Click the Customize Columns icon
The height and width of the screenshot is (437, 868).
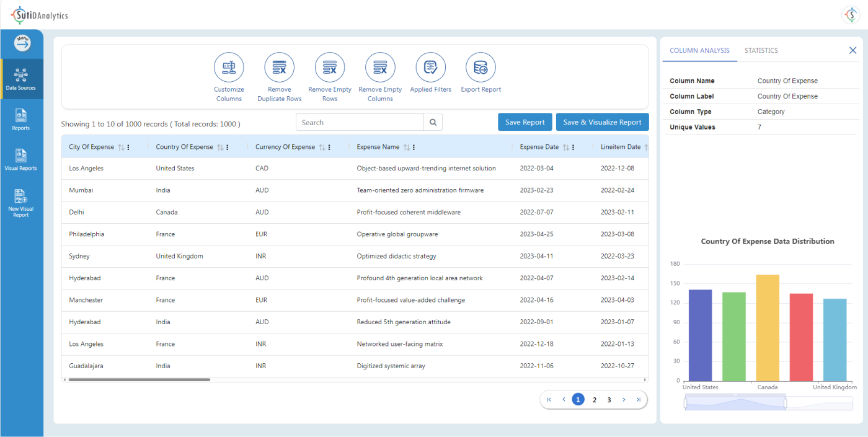pyautogui.click(x=229, y=68)
